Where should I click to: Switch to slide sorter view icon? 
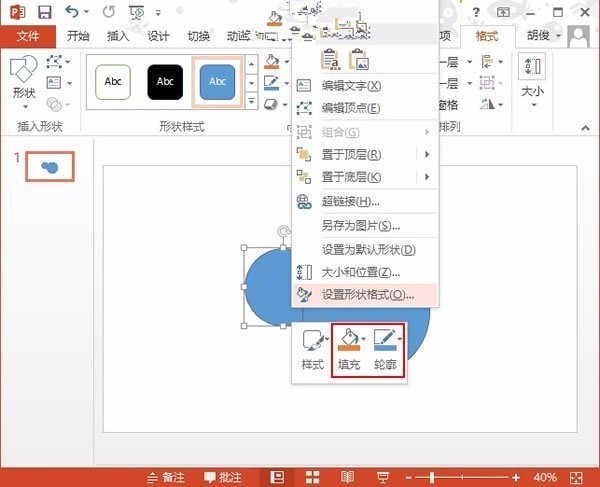tap(312, 477)
